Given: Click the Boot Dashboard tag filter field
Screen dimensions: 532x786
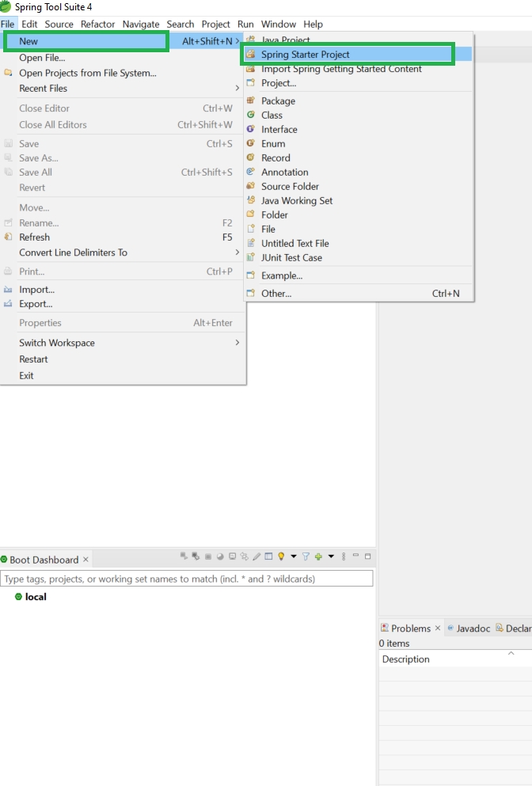Looking at the screenshot, I should 187,579.
